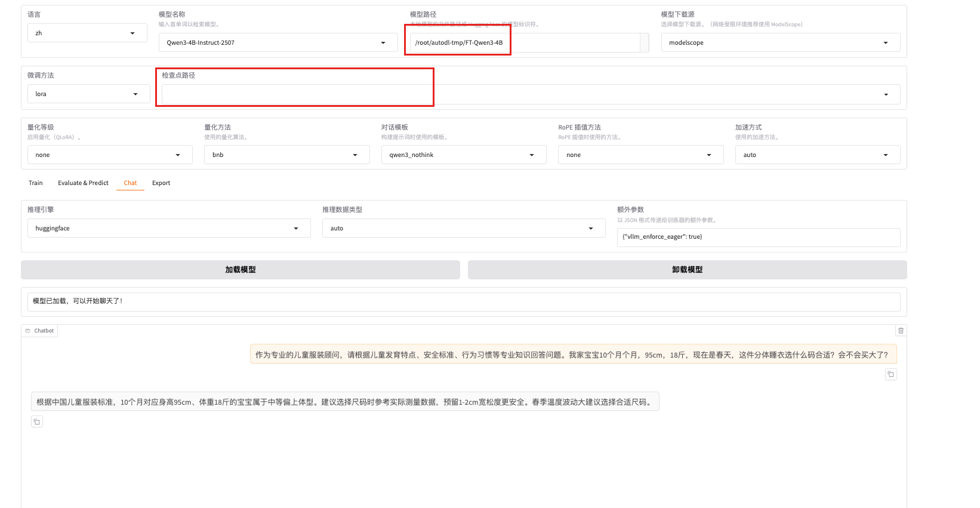Open the 模型下载源 modelscope dropdown

tap(781, 42)
